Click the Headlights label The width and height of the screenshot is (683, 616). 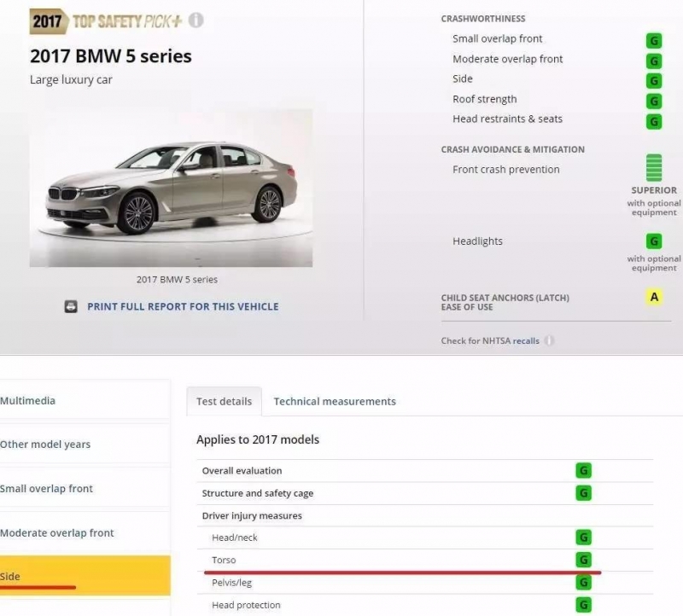477,241
